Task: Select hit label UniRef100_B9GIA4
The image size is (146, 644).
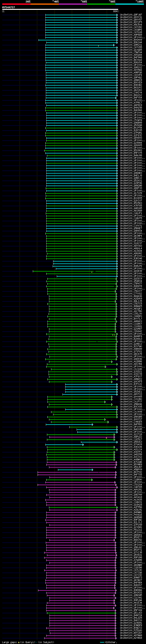Action: tap(131, 42)
